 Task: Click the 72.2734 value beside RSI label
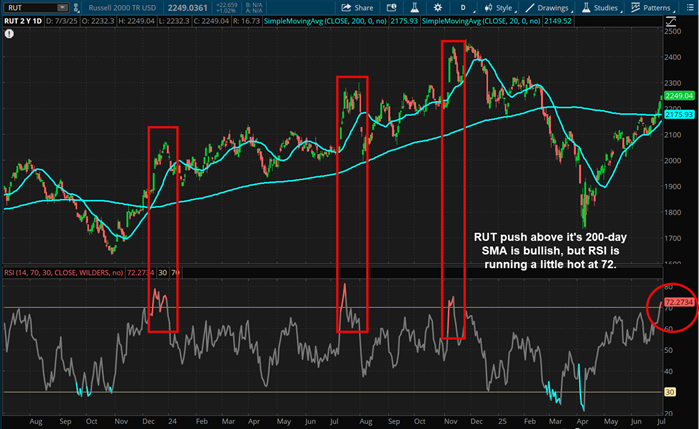[140, 272]
